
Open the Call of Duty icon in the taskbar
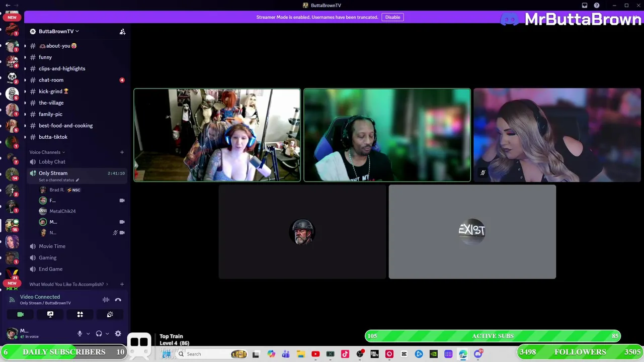pos(374,354)
